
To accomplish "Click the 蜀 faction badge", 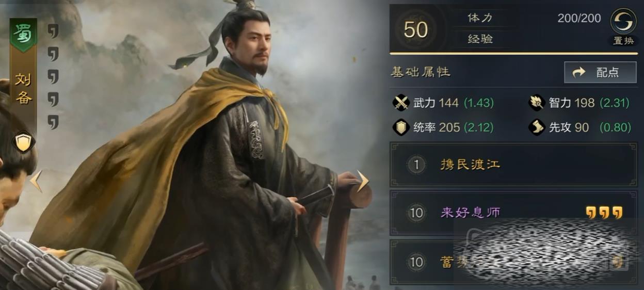I will pyautogui.click(x=23, y=35).
